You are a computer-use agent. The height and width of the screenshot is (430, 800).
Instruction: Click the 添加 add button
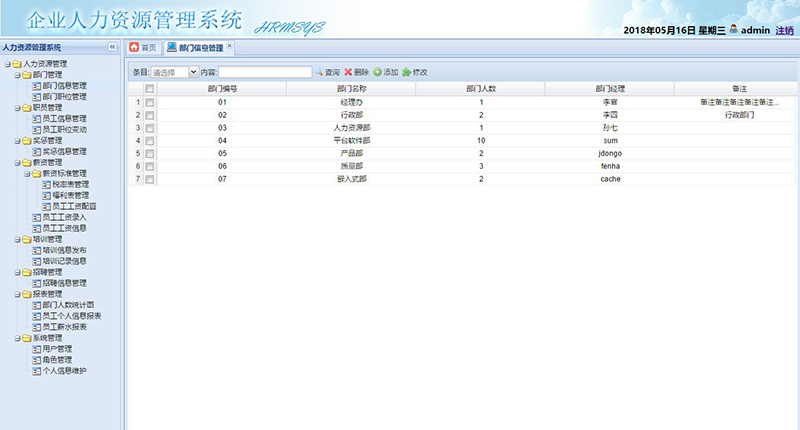(x=386, y=72)
